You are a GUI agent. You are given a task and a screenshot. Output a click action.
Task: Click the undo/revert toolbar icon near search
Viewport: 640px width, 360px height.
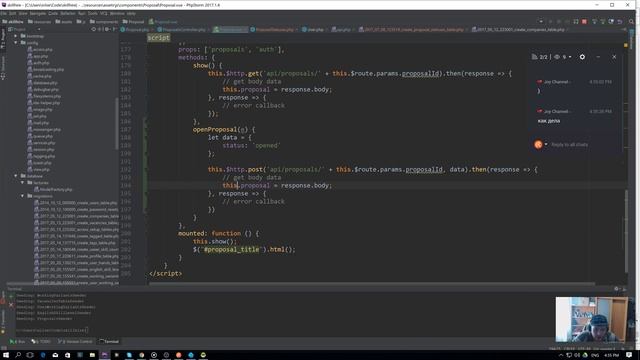coord(620,22)
